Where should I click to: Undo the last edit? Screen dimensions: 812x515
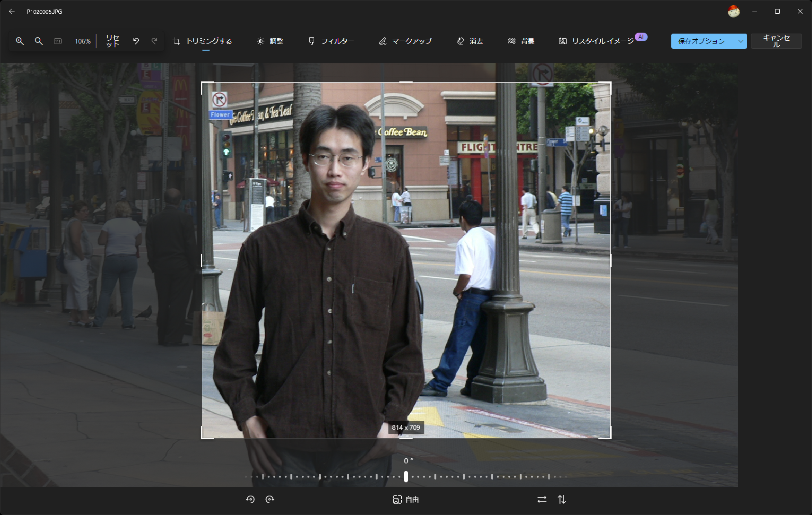pos(136,41)
